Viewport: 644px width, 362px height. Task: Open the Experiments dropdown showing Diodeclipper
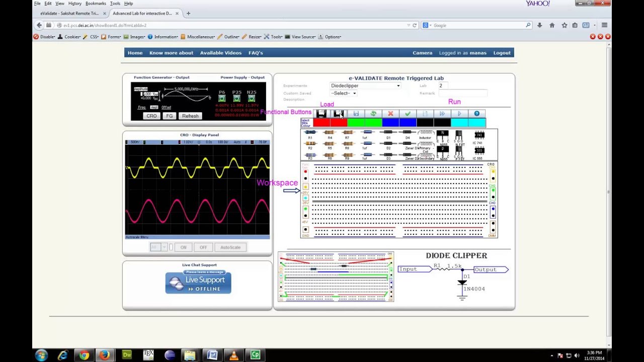coord(365,86)
